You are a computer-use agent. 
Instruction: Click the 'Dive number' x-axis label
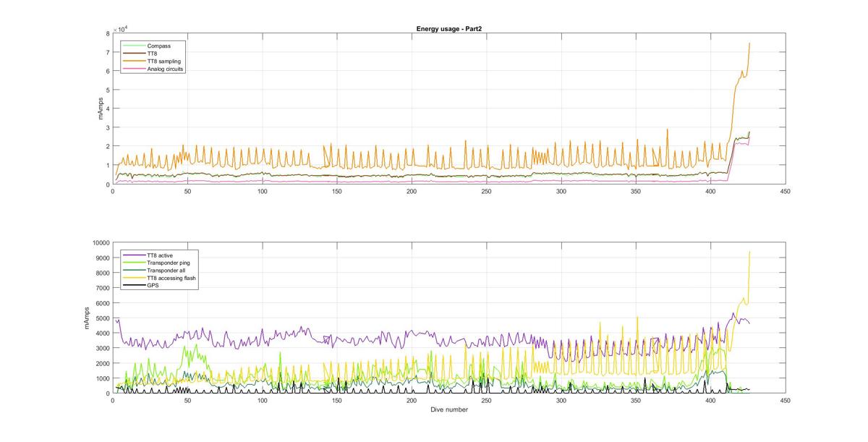pos(449,410)
